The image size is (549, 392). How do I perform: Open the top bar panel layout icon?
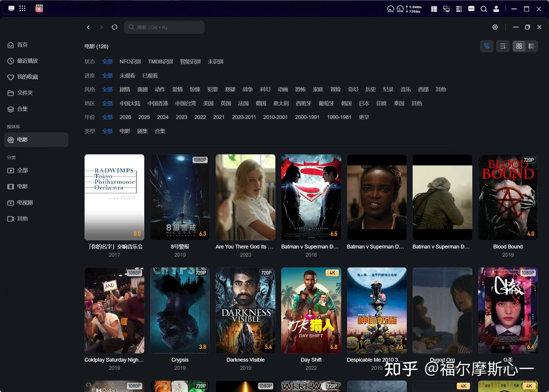pos(434,9)
